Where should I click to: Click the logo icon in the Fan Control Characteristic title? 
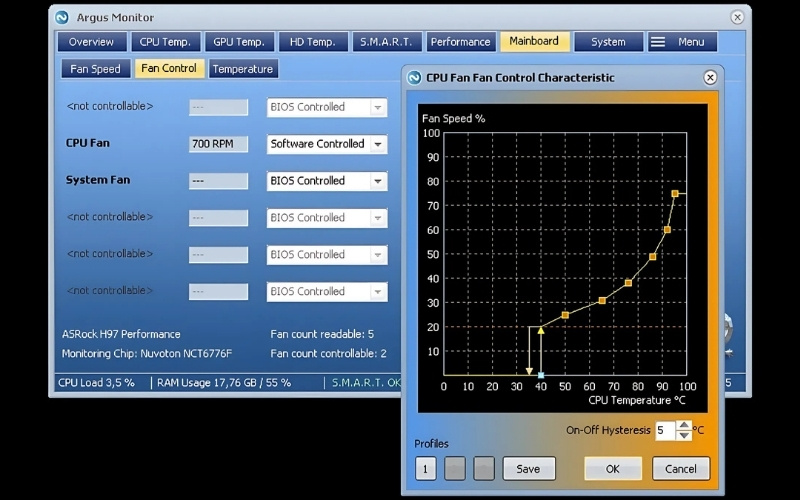tap(414, 77)
